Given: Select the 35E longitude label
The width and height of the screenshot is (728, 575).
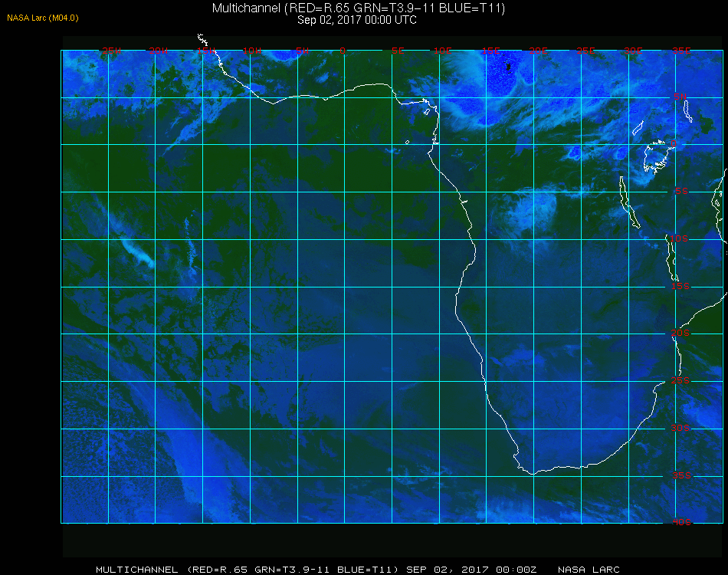Looking at the screenshot, I should coord(681,51).
